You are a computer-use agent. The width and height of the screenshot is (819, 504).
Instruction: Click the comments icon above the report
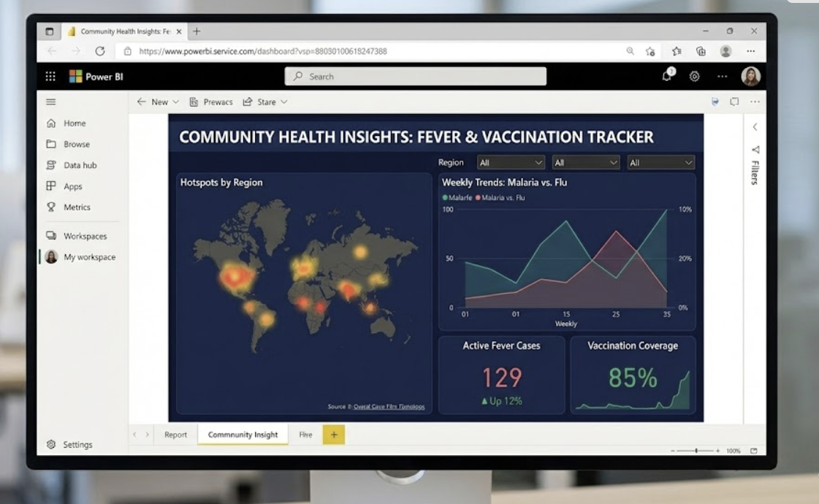pos(734,102)
